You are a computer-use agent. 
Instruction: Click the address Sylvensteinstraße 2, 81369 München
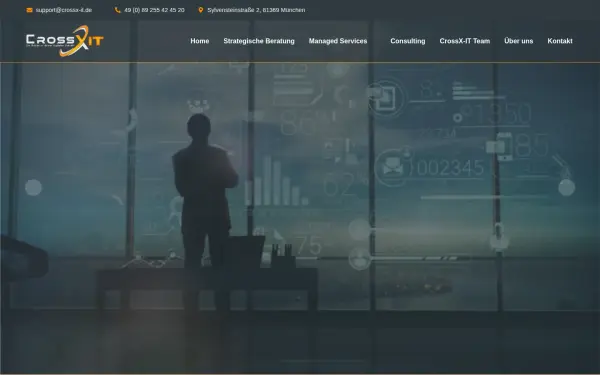[256, 10]
